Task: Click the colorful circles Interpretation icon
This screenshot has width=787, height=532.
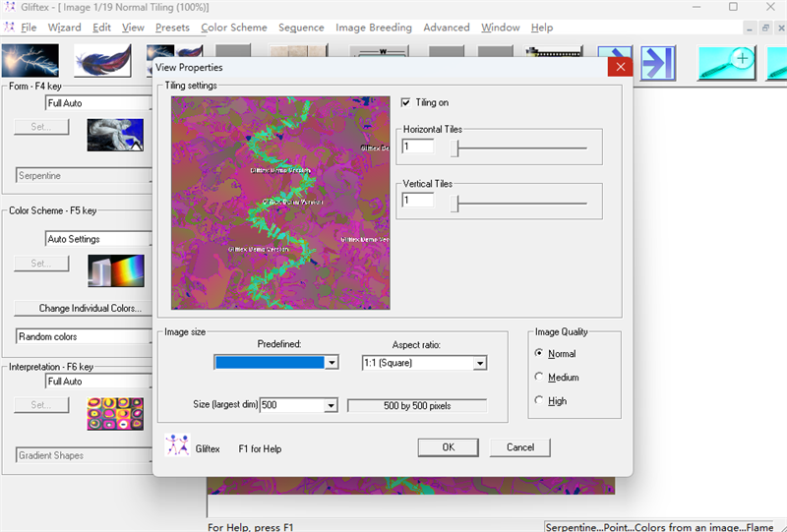Action: click(x=115, y=414)
